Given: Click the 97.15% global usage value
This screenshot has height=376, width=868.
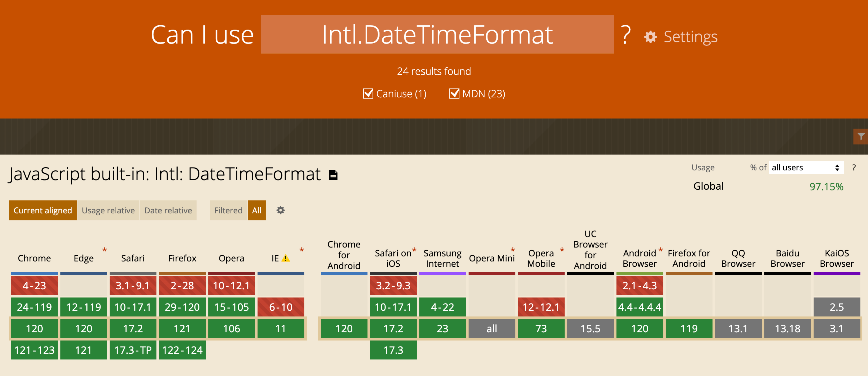Looking at the screenshot, I should point(826,186).
